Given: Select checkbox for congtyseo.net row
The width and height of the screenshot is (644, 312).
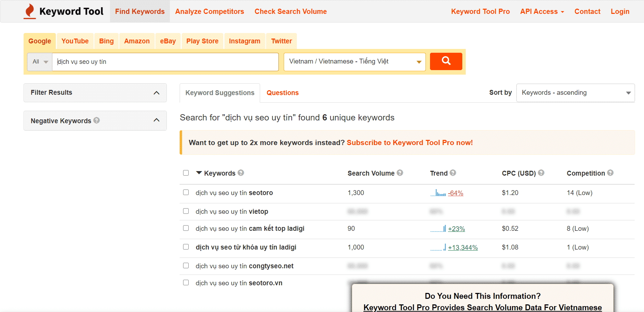Looking at the screenshot, I should 186,265.
